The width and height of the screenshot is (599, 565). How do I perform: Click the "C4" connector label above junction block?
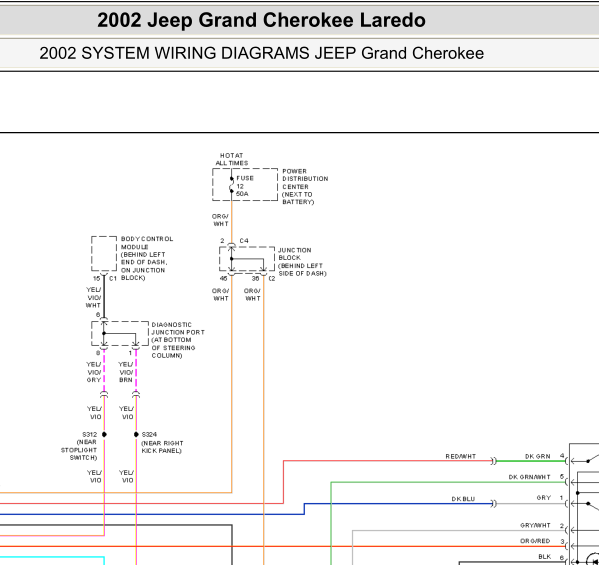pyautogui.click(x=244, y=241)
